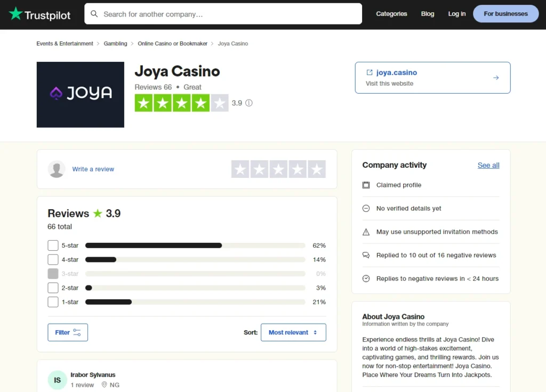This screenshot has width=546, height=392.
Task: Open the Categories menu
Action: point(391,14)
